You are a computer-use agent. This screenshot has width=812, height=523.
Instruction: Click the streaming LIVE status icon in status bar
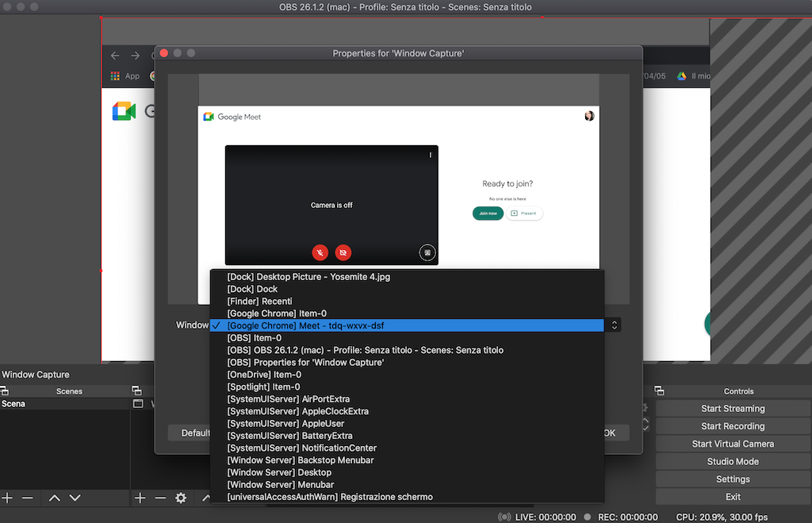click(504, 517)
